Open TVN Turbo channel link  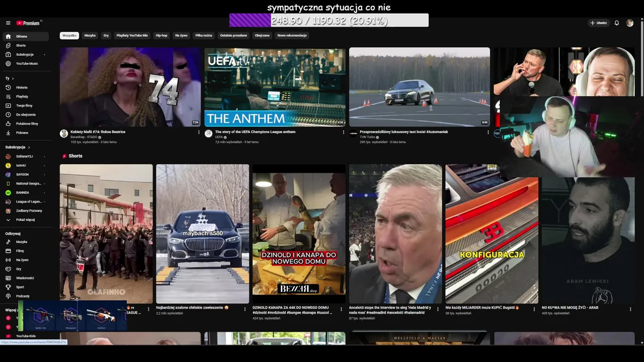pos(367,137)
